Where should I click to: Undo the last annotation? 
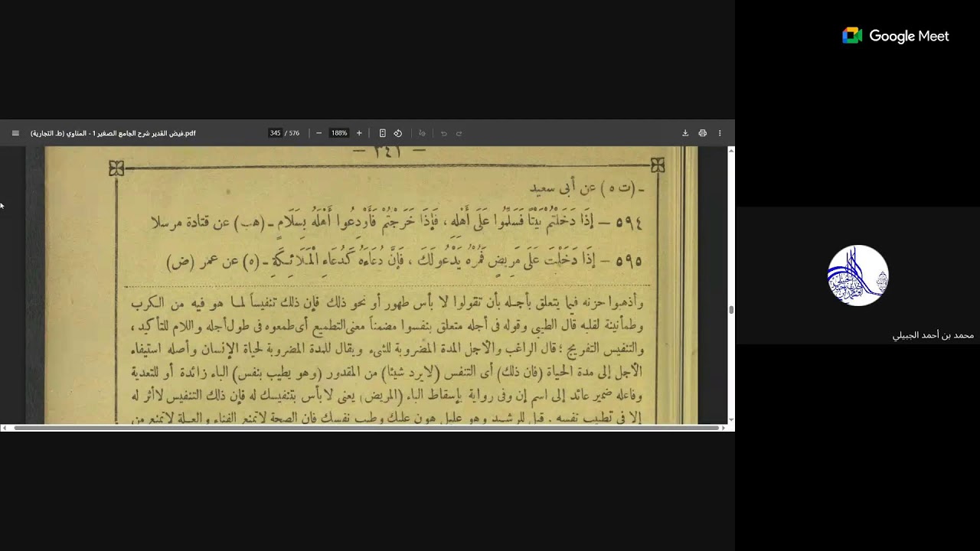click(x=444, y=133)
